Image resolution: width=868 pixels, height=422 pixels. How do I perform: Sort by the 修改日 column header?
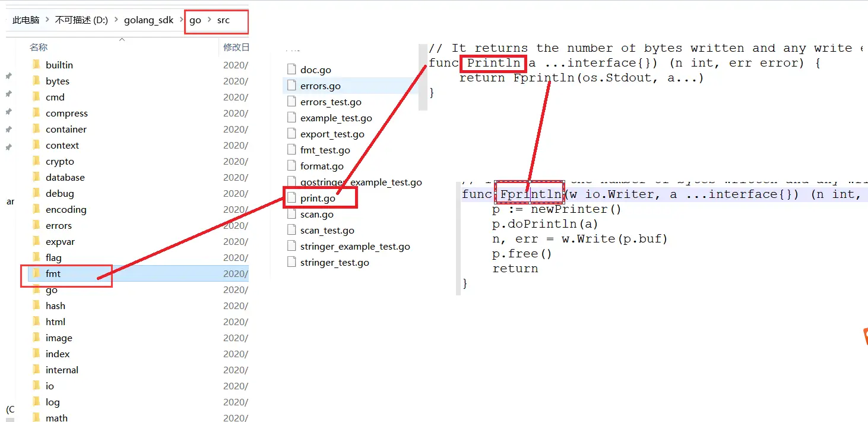(x=236, y=47)
